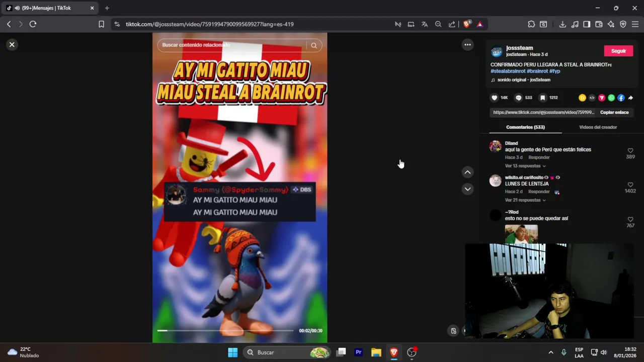
Task: Open the browser downloads icon
Action: pyautogui.click(x=562, y=24)
